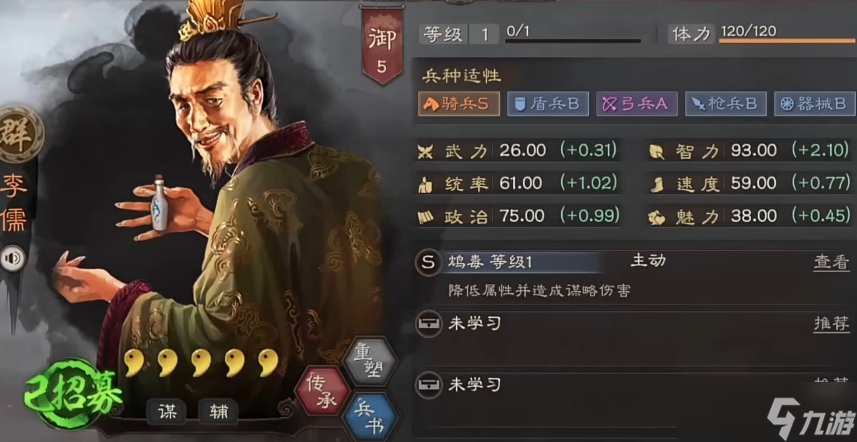Select the 器械B troop type
Screen dimensions: 857x442
(x=814, y=104)
